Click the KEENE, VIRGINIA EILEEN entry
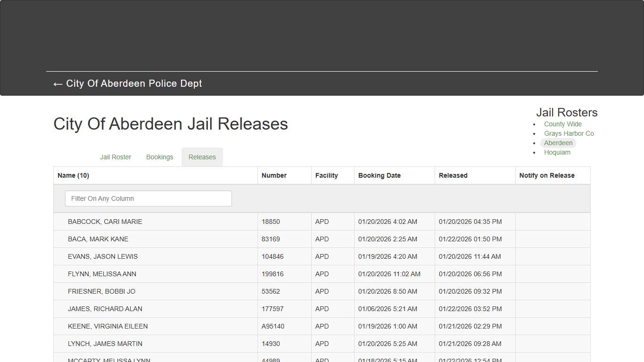 point(108,326)
